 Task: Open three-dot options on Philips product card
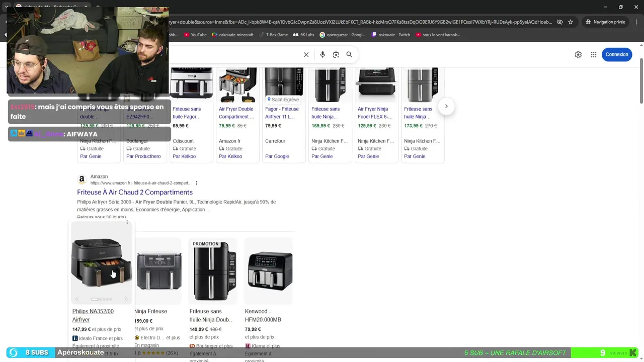(x=127, y=222)
